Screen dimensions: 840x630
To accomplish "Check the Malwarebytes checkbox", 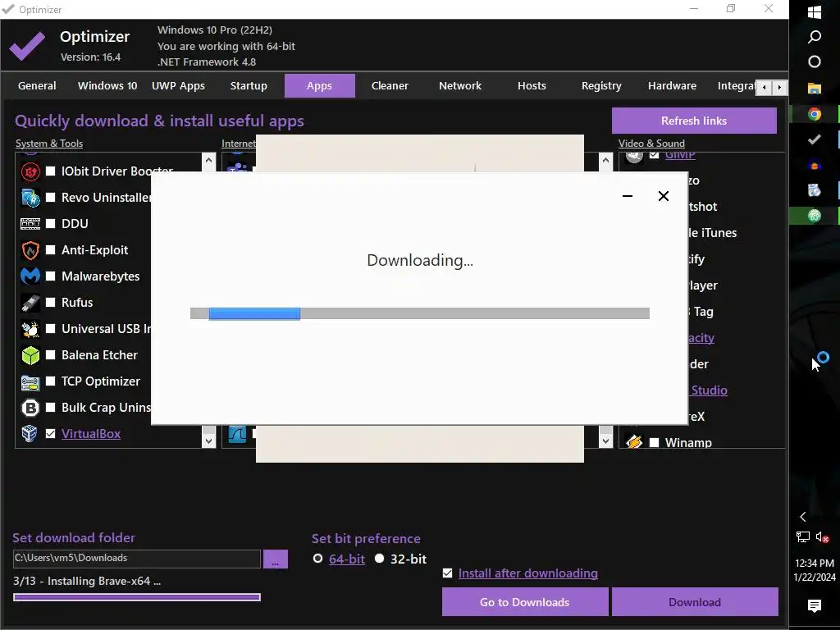I will click(x=50, y=276).
